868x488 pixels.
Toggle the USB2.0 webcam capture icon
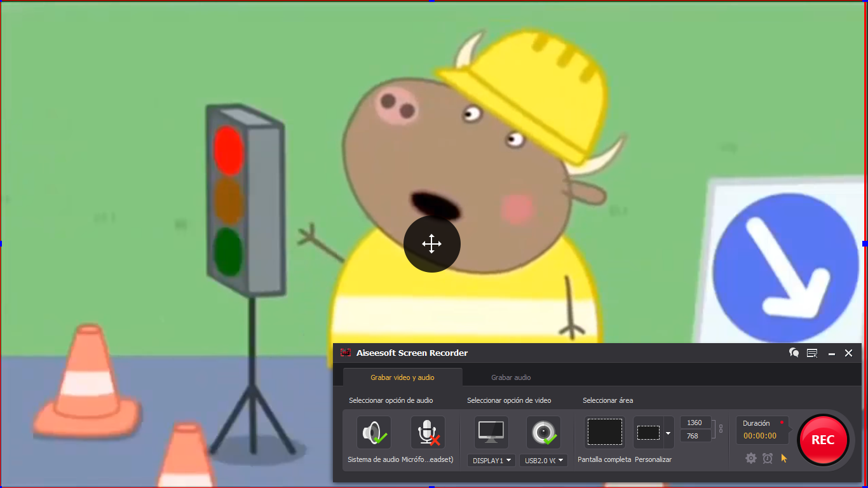(x=543, y=433)
